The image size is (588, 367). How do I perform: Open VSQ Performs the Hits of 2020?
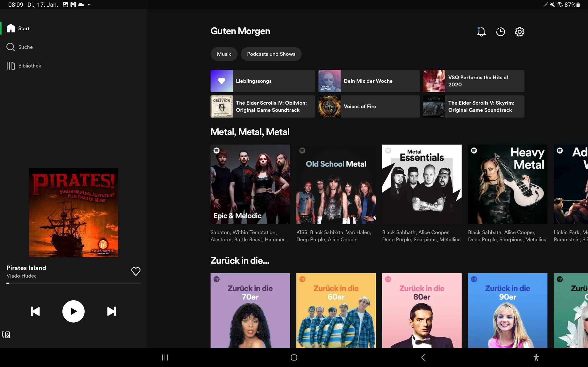pyautogui.click(x=474, y=81)
